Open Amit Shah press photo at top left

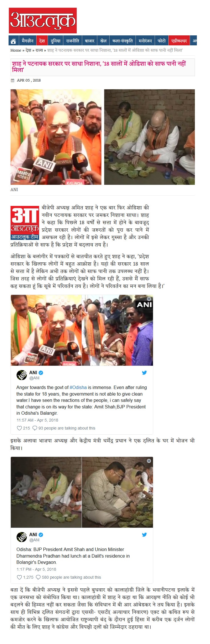pyautogui.click(x=56, y=137)
